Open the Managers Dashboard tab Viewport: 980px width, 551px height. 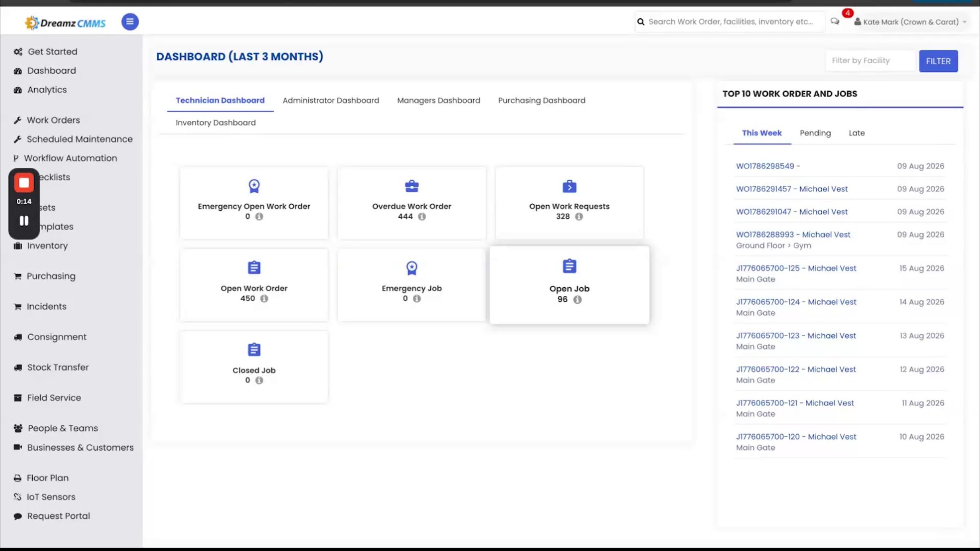[439, 100]
